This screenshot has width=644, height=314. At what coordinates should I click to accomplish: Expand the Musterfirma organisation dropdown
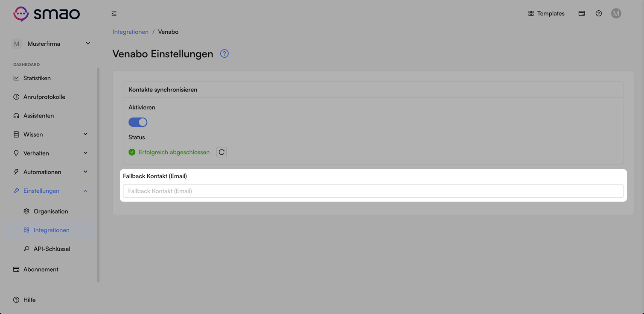(x=51, y=44)
